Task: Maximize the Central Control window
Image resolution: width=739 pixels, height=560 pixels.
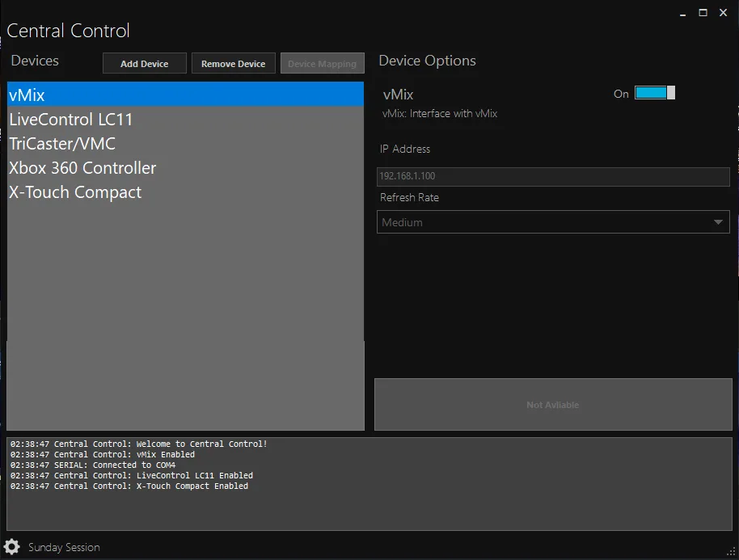Action: pos(703,13)
